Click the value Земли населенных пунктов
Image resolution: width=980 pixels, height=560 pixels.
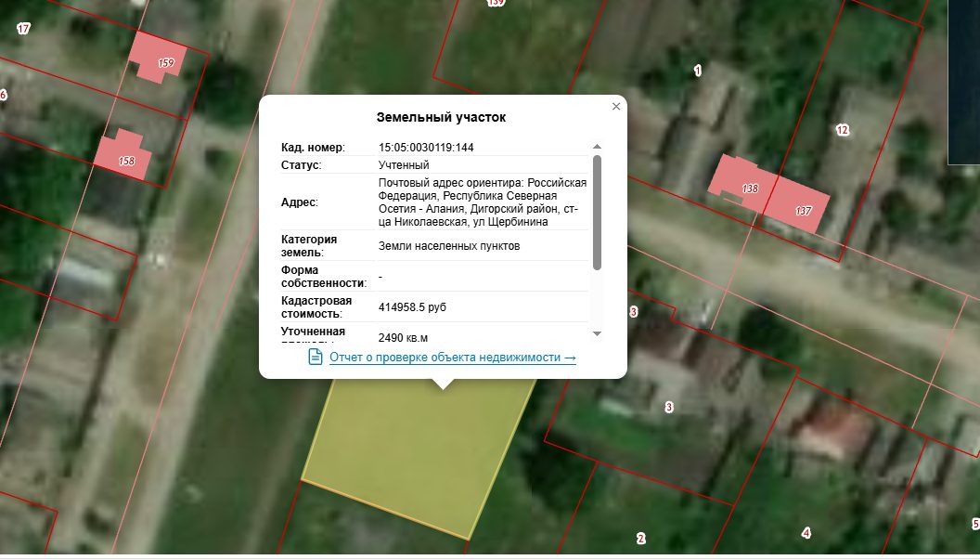click(449, 246)
